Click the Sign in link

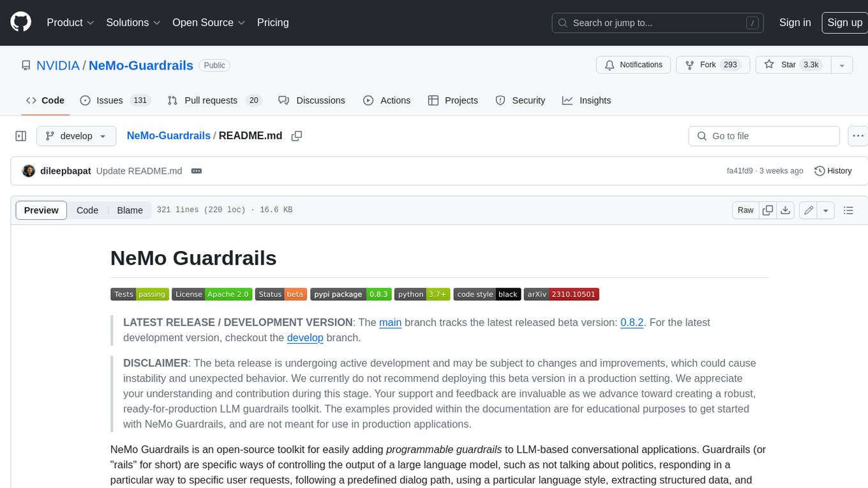click(795, 22)
